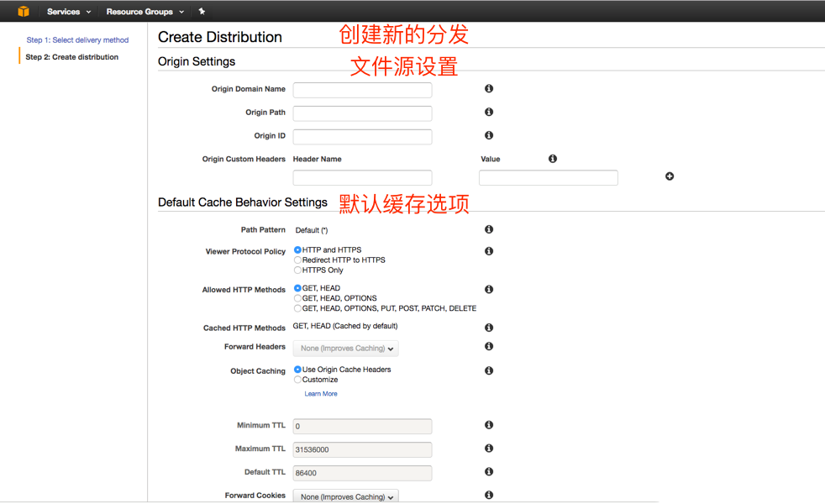Open info icon for Forward Headers
The image size is (825, 504).
pyautogui.click(x=489, y=346)
